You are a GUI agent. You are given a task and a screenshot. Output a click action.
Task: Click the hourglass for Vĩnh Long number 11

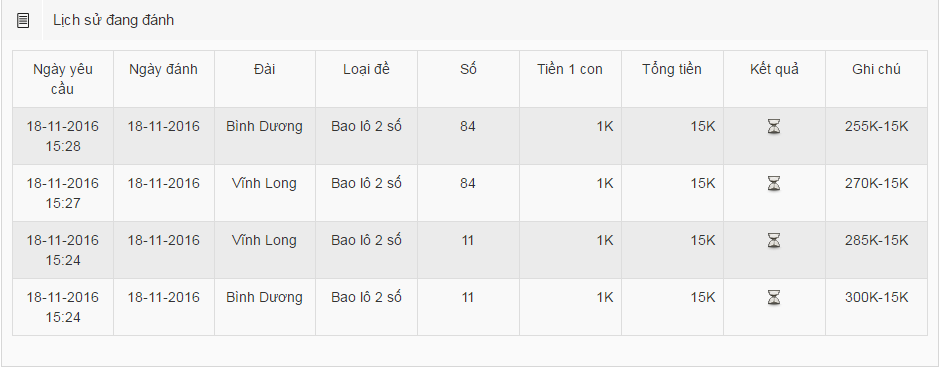click(x=774, y=241)
